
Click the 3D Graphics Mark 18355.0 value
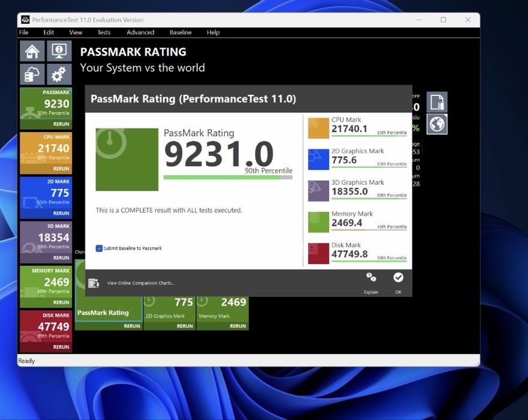pyautogui.click(x=350, y=191)
